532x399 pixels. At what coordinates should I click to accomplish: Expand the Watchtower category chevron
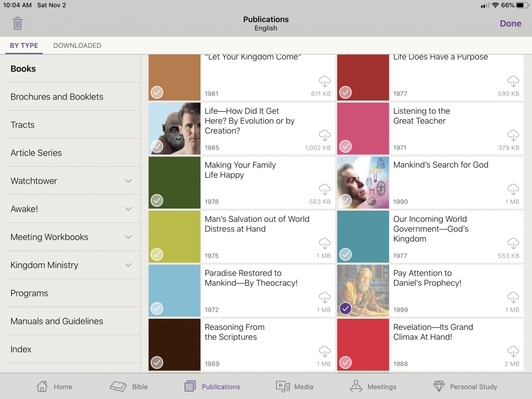pos(128,181)
